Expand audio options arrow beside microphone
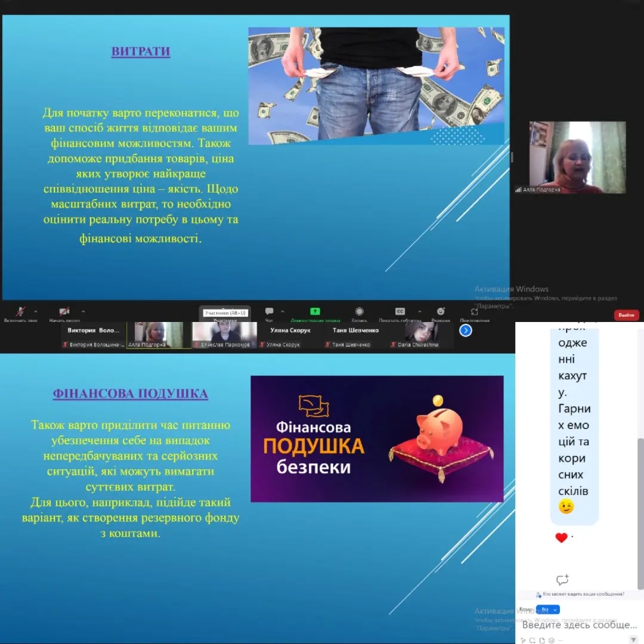The image size is (644, 644). (x=36, y=311)
